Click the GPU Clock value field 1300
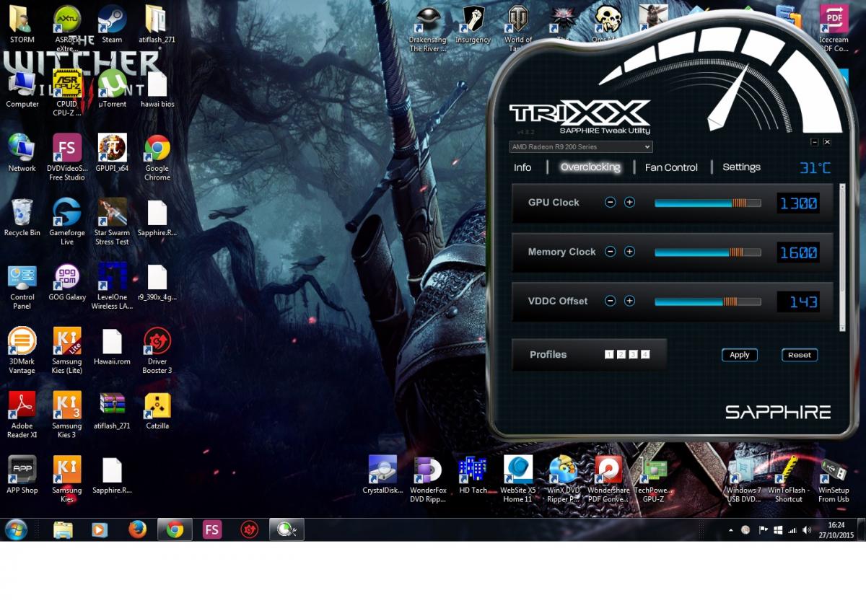 click(798, 203)
